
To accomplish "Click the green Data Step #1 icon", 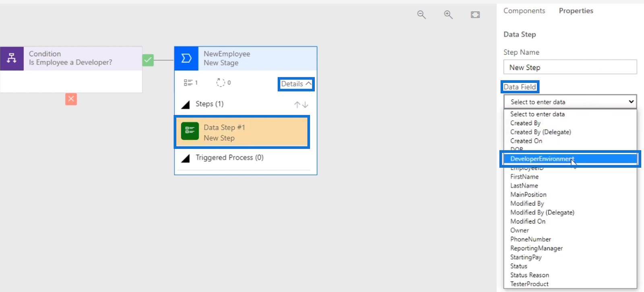I will click(190, 131).
